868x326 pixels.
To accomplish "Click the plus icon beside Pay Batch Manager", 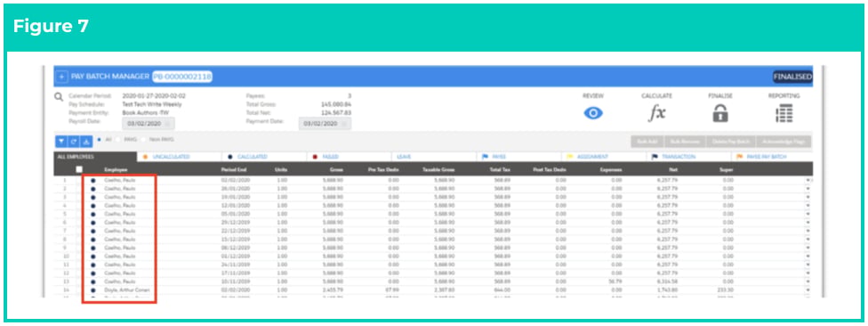I will [62, 77].
